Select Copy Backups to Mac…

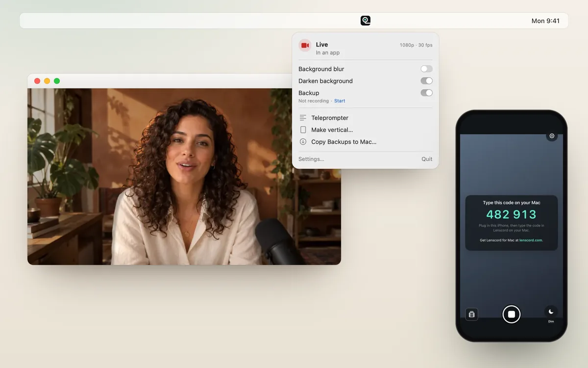tap(366, 142)
